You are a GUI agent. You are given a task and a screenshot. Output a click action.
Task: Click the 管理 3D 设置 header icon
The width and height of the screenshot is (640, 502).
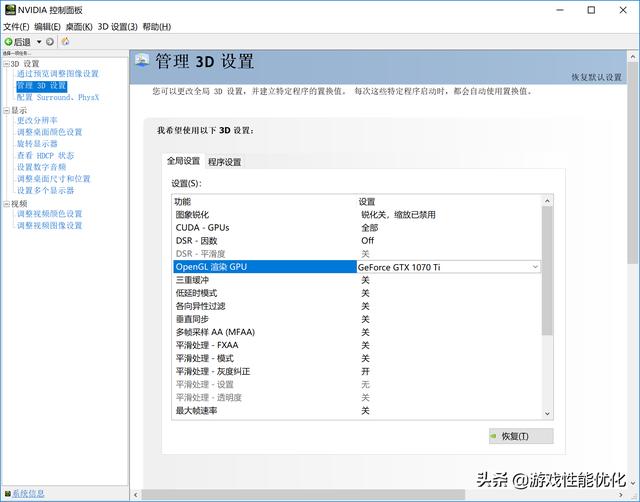(142, 60)
